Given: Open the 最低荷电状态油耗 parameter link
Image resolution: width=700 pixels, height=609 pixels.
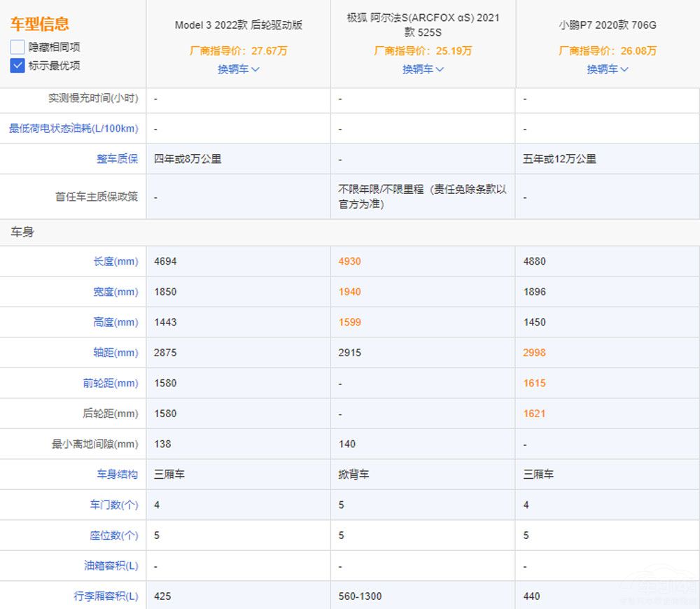Looking at the screenshot, I should click(73, 129).
